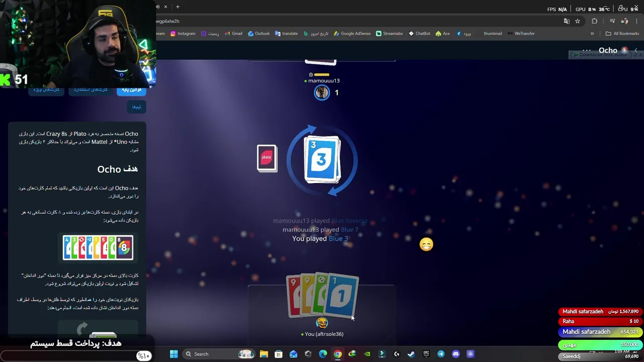Open the Instagram bookmark
Image resolution: width=644 pixels, height=362 pixels.
pyautogui.click(x=183, y=34)
